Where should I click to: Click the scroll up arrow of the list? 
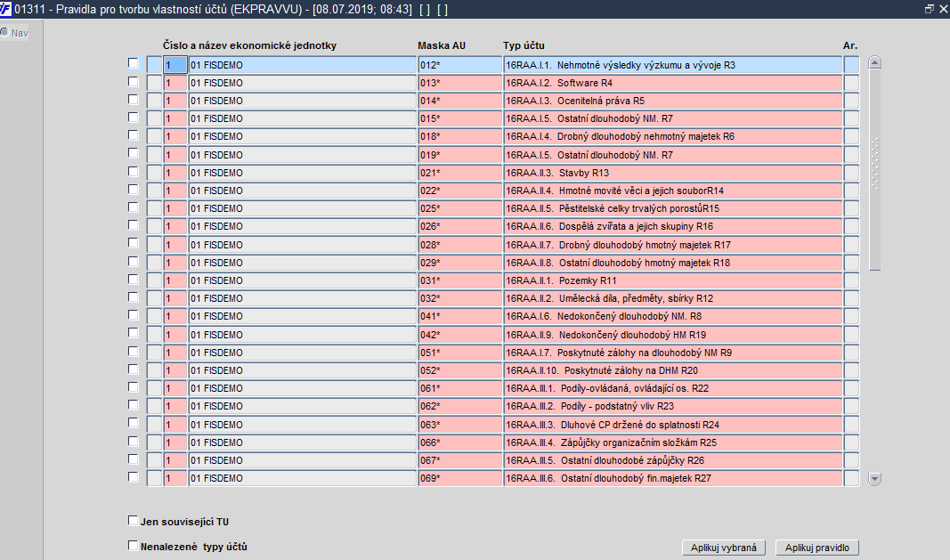(x=874, y=62)
